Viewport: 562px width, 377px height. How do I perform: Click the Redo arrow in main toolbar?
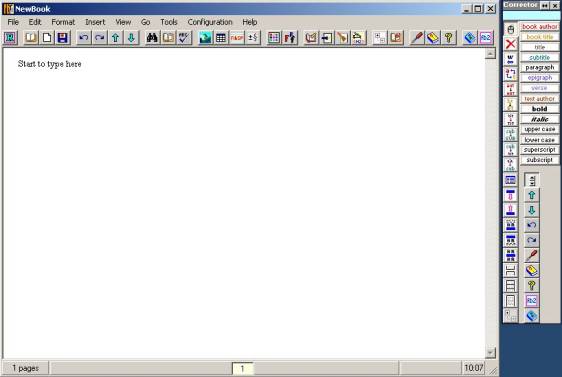coord(99,38)
